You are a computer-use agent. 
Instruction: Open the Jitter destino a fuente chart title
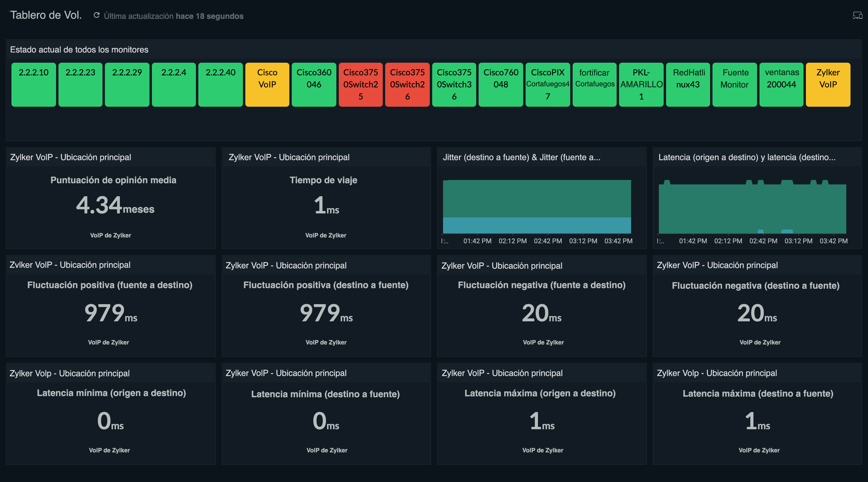(x=522, y=157)
